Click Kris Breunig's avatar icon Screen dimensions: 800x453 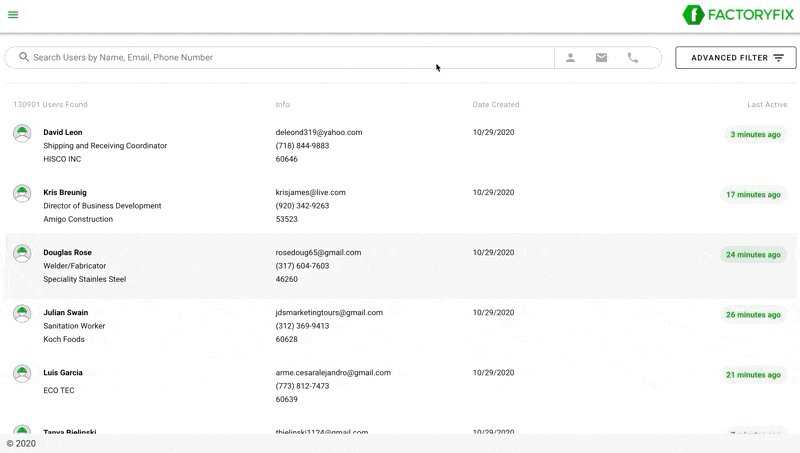click(22, 193)
